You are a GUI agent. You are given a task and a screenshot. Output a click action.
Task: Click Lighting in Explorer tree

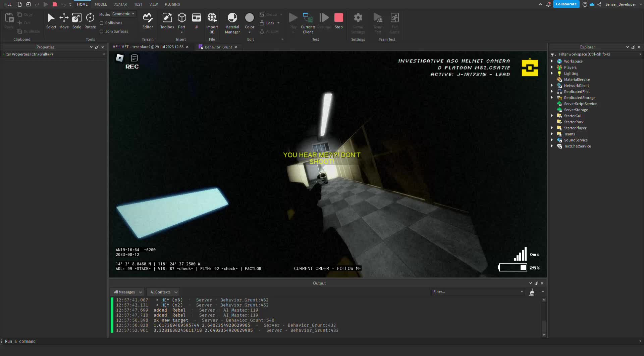[571, 74]
